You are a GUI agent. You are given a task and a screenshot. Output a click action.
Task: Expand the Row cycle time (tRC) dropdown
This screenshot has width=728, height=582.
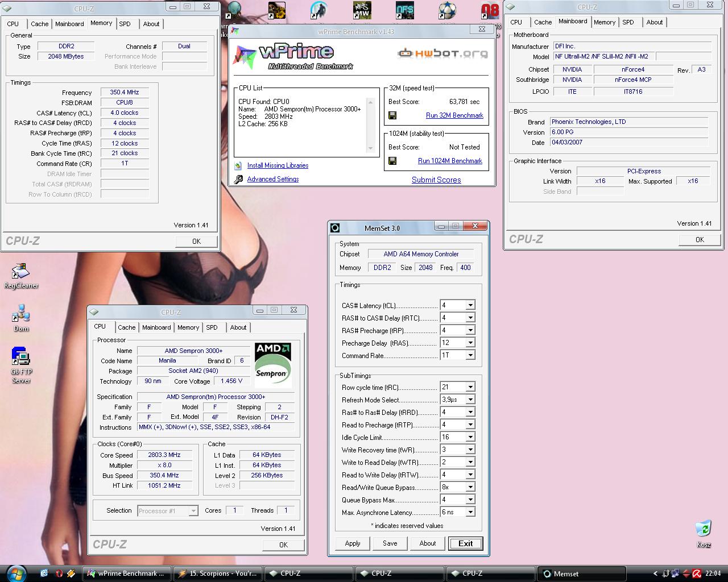[x=470, y=387]
